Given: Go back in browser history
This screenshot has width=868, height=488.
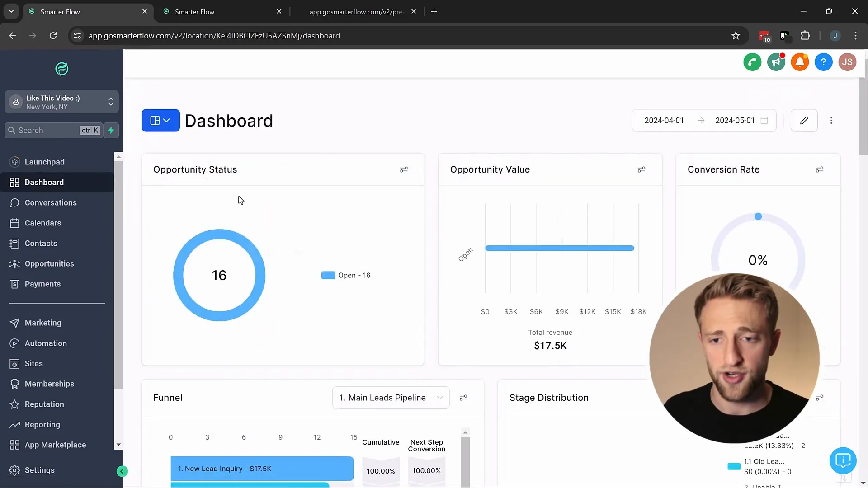Looking at the screenshot, I should [13, 36].
